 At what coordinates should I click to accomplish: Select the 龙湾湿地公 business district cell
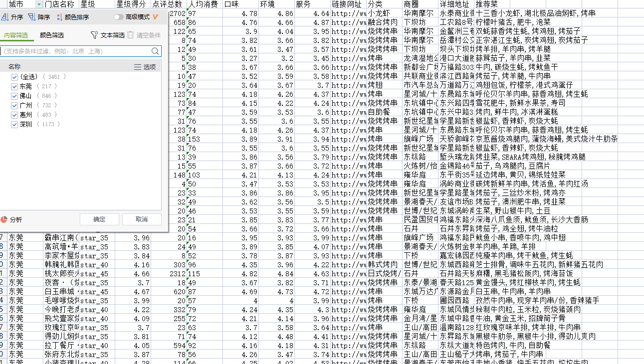tap(420, 58)
